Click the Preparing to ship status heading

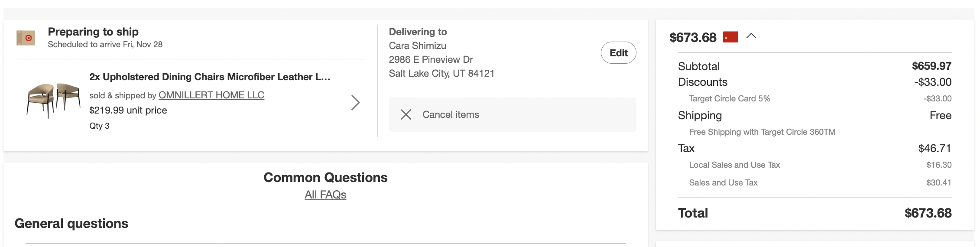(93, 32)
